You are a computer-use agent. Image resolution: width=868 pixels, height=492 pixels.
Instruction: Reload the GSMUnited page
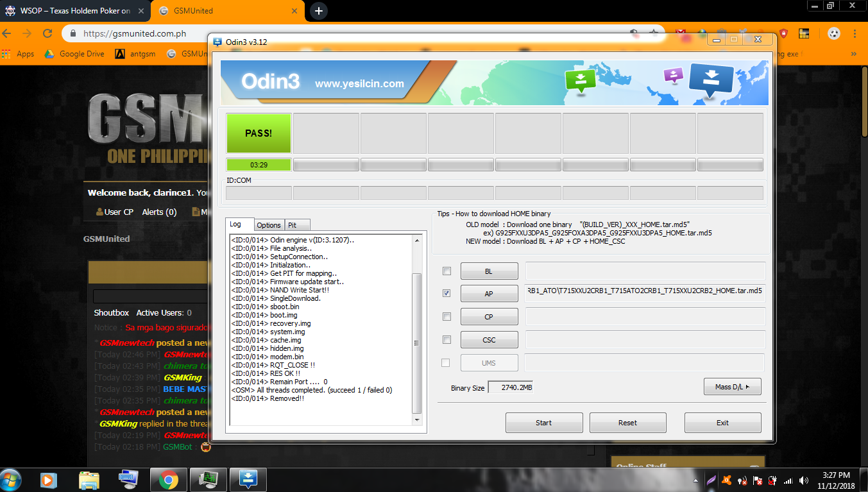click(47, 33)
